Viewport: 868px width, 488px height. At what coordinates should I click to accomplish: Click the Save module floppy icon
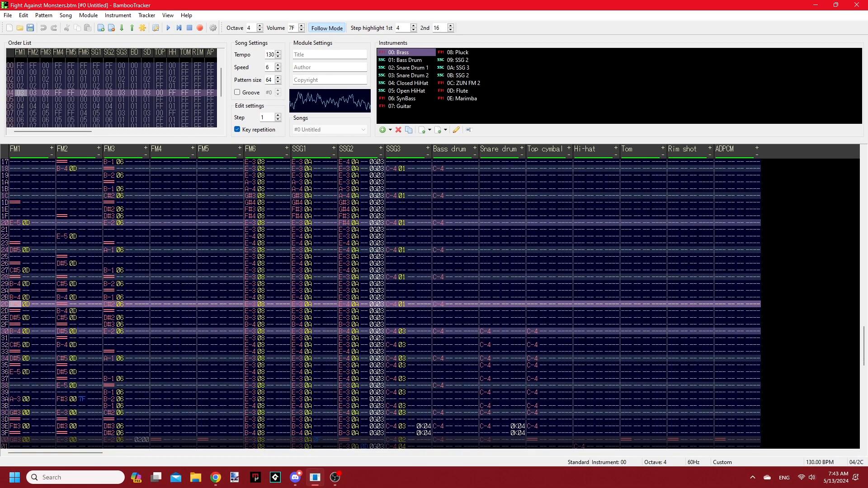tap(30, 28)
